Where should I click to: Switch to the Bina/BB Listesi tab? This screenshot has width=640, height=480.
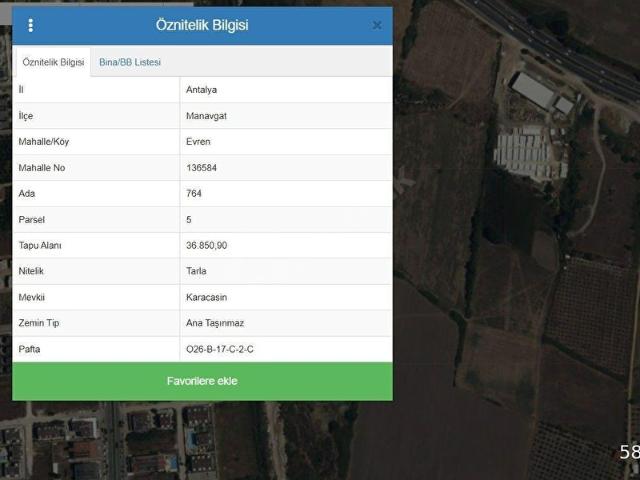pos(130,62)
